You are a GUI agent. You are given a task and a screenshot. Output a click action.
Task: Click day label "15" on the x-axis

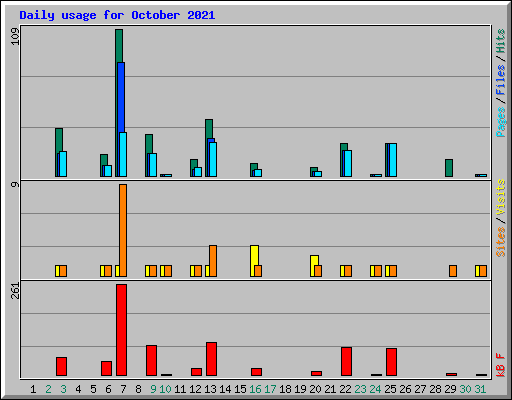[x=240, y=389]
